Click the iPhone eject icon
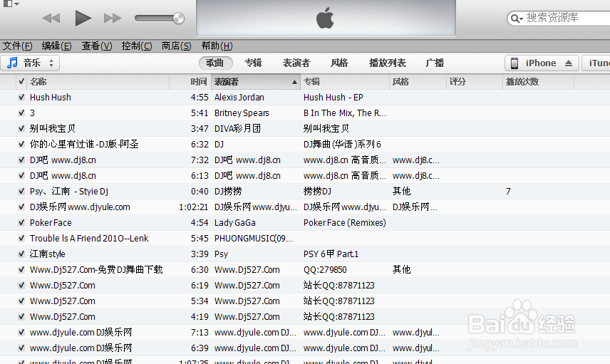Viewport: 610px width, 364px height. (569, 63)
